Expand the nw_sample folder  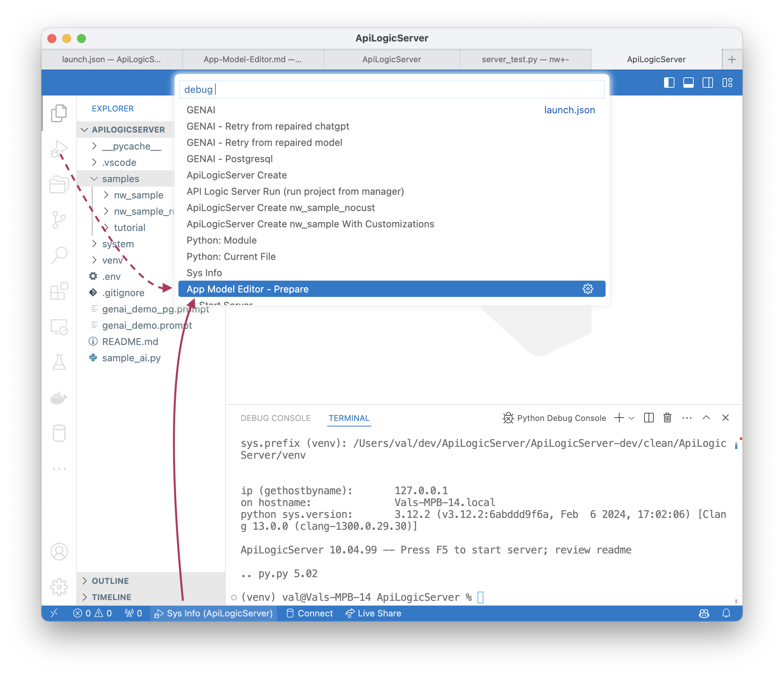click(106, 195)
